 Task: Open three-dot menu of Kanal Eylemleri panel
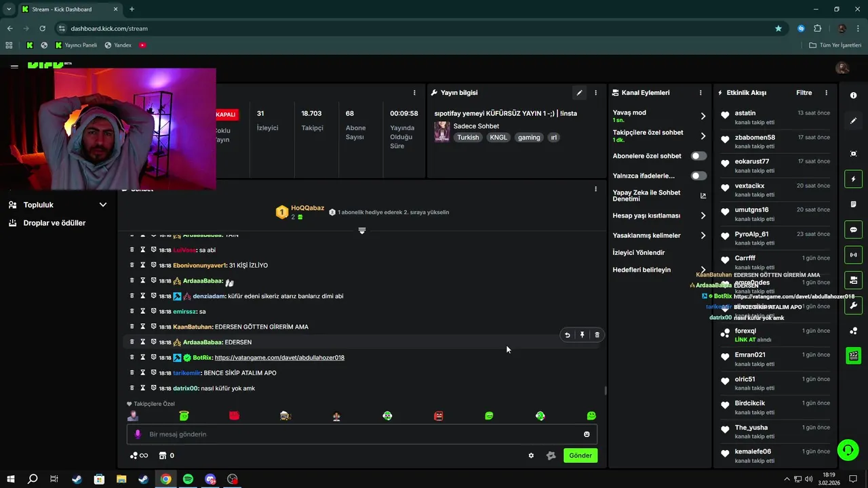point(701,93)
